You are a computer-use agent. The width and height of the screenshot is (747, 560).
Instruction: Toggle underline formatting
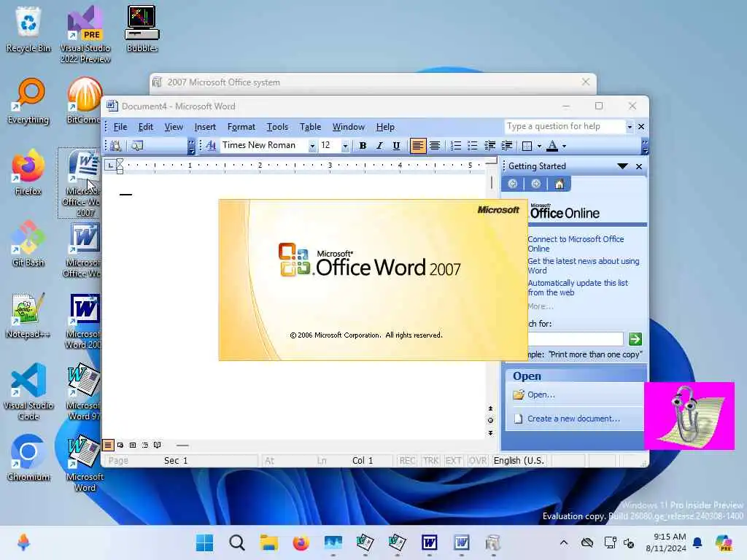pyautogui.click(x=396, y=146)
